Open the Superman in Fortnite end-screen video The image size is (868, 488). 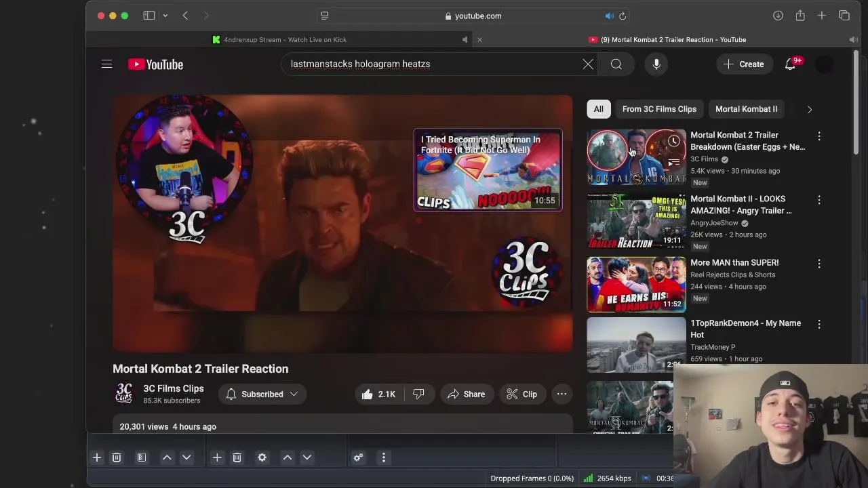tap(488, 170)
